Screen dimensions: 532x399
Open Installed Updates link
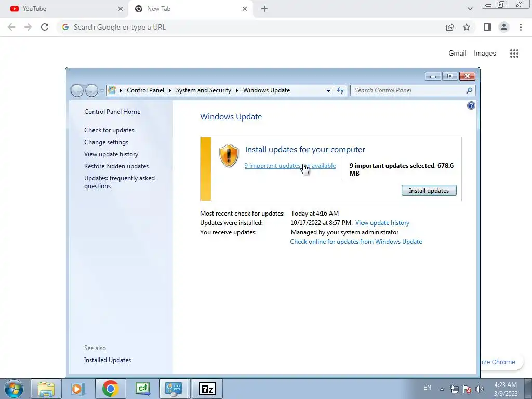pos(108,360)
